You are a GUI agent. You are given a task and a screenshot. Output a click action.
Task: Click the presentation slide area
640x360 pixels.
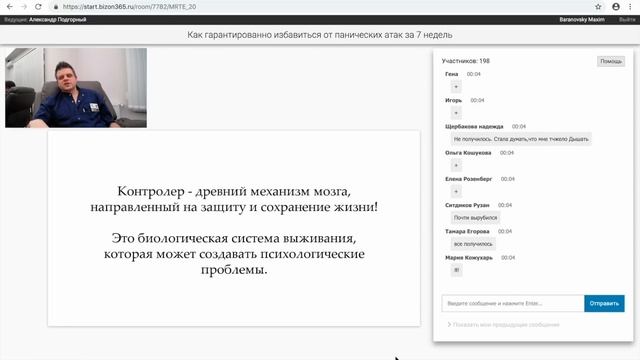[234, 228]
